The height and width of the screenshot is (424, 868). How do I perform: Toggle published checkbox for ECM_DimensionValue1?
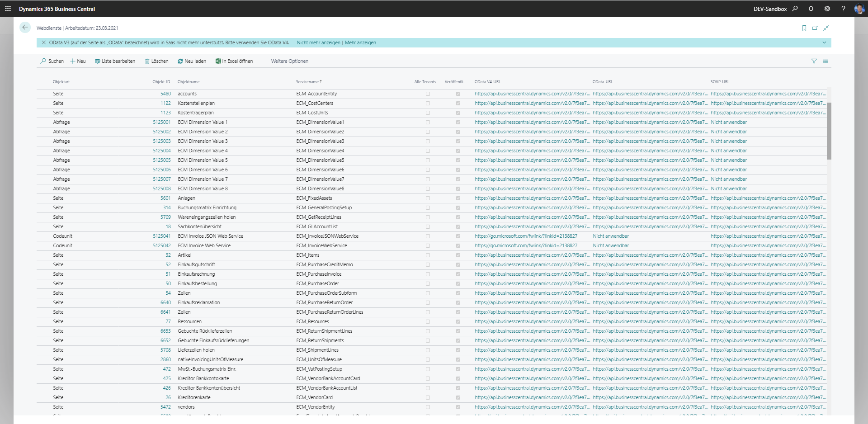click(458, 122)
